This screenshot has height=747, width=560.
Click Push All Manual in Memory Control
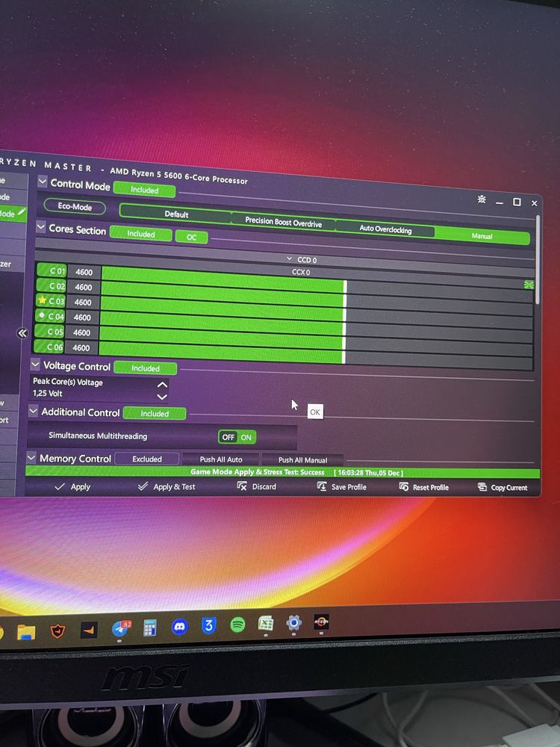coord(302,460)
